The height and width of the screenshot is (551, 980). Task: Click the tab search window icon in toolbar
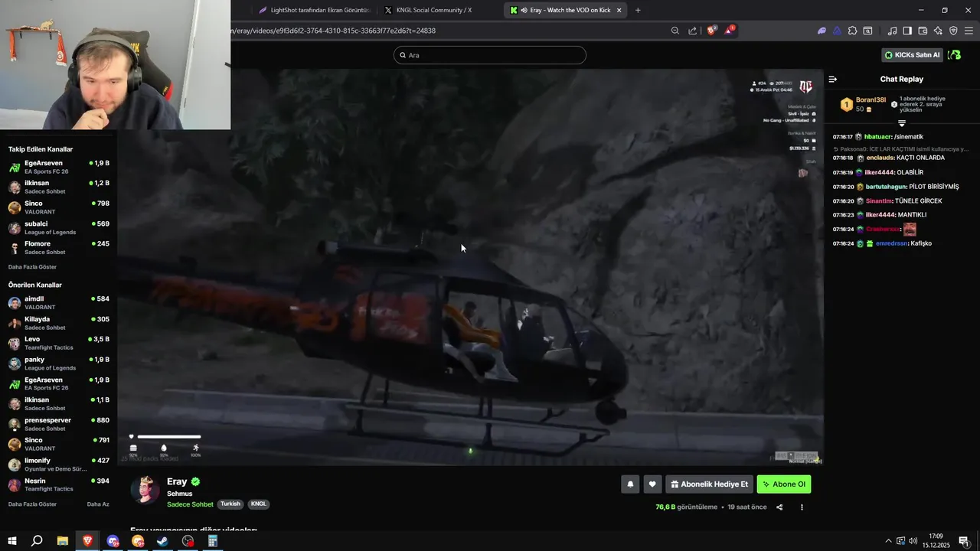click(867, 31)
